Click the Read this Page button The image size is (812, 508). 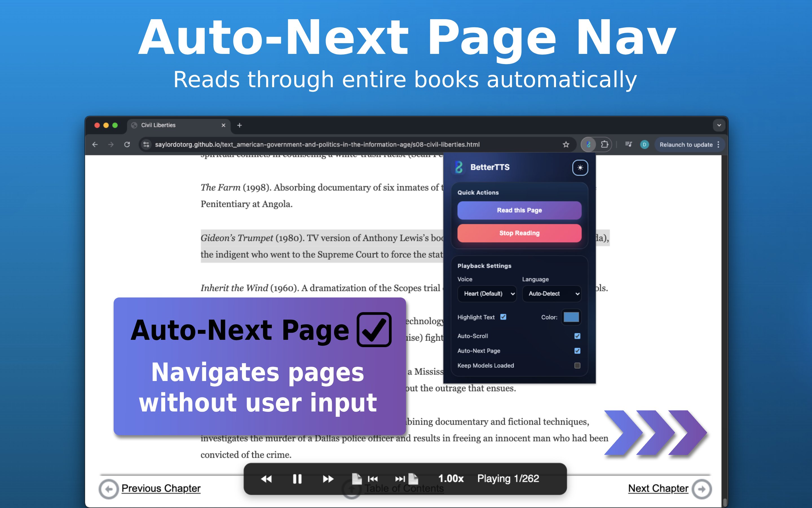pos(519,210)
